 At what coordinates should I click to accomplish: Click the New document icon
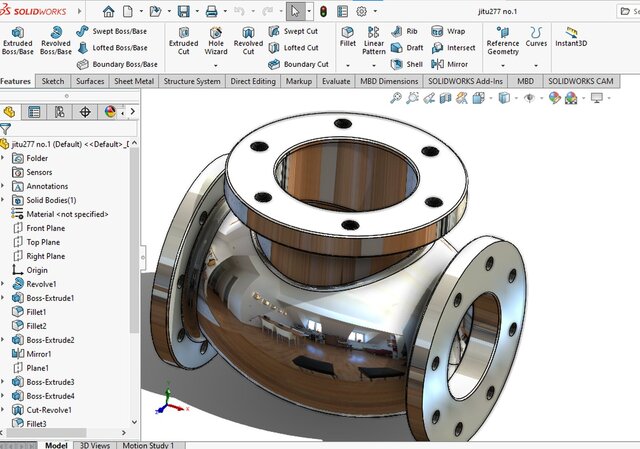pos(128,11)
